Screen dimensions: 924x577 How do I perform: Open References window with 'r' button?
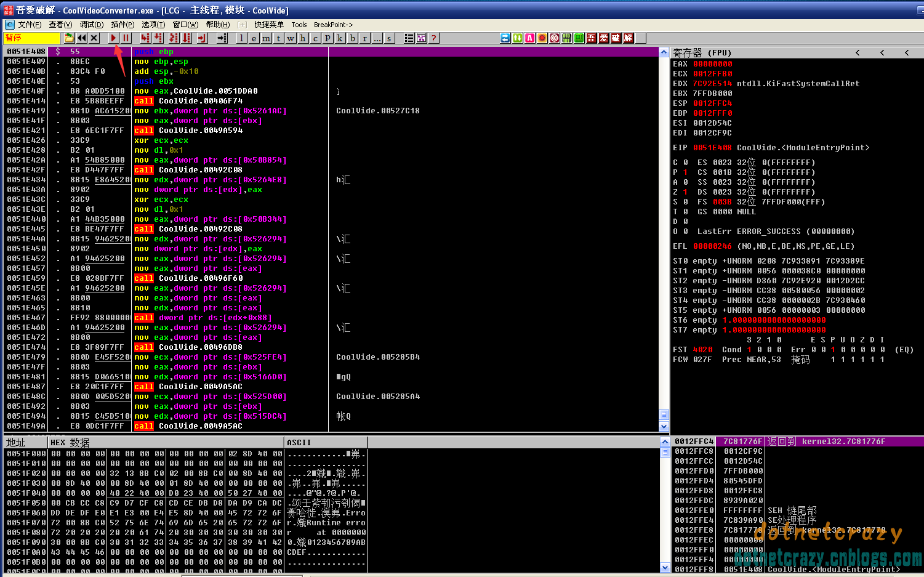(x=364, y=38)
